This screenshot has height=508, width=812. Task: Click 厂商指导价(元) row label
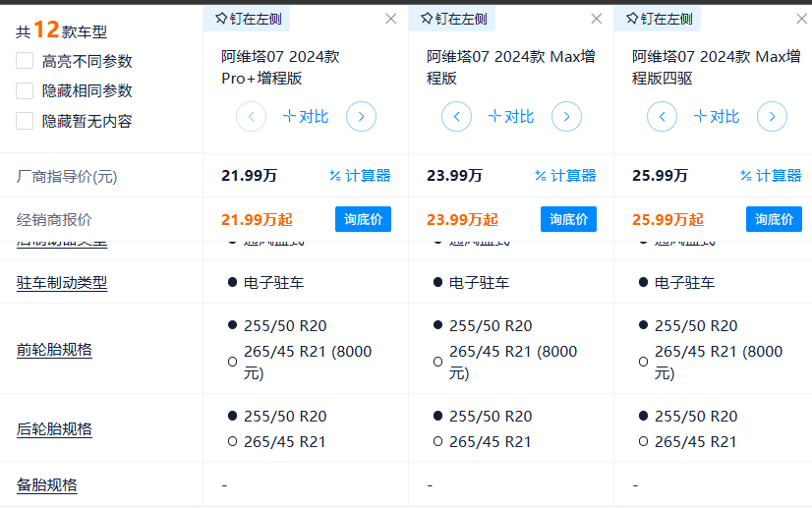(66, 177)
